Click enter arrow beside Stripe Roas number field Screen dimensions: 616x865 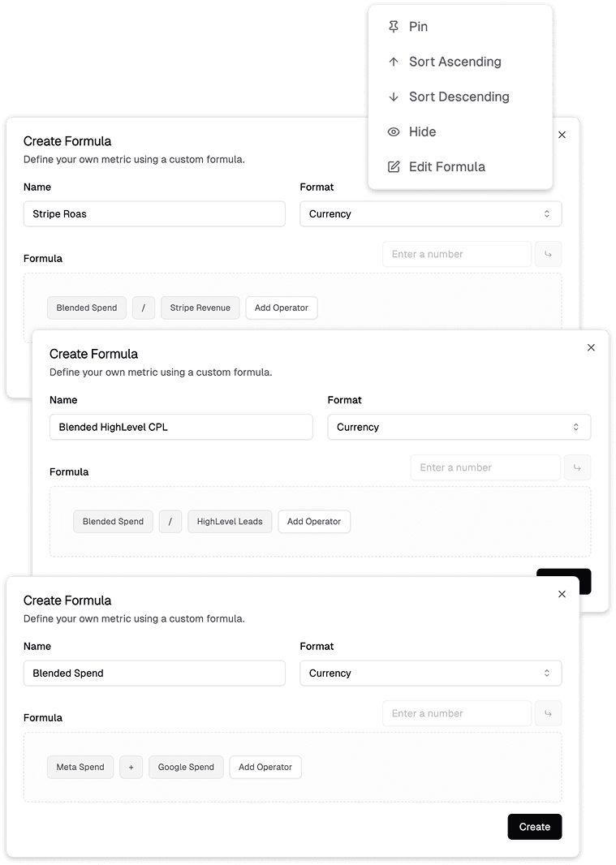coord(549,254)
